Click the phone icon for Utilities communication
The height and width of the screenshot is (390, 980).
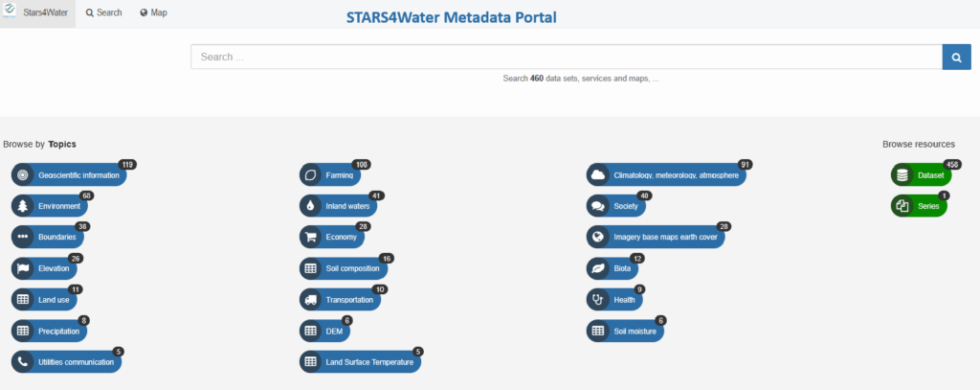[23, 361]
